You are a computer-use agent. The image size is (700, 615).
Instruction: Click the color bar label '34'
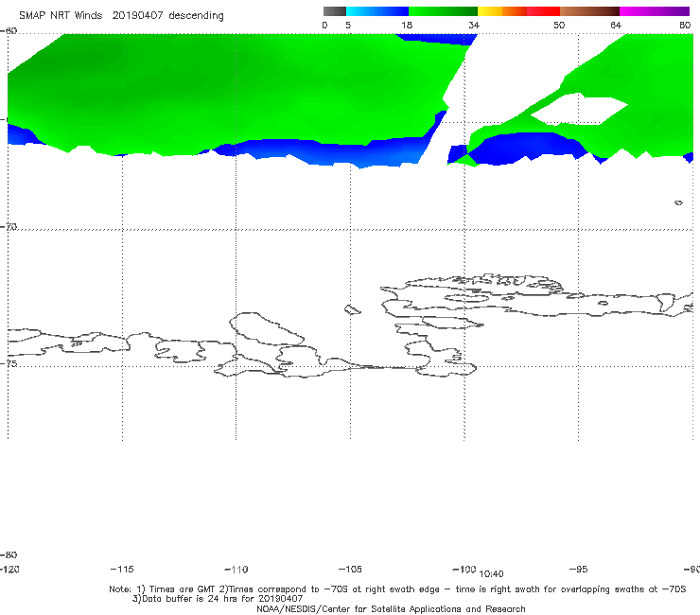474,25
